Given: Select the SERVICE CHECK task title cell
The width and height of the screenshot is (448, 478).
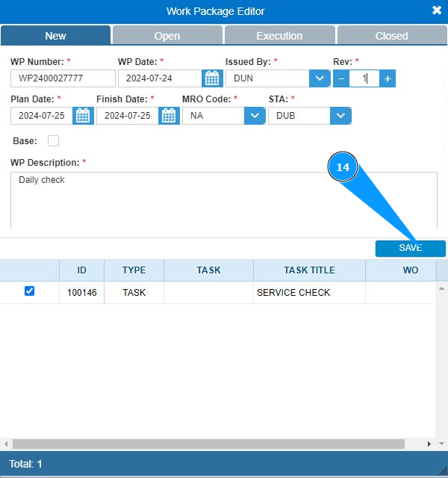Looking at the screenshot, I should 309,292.
